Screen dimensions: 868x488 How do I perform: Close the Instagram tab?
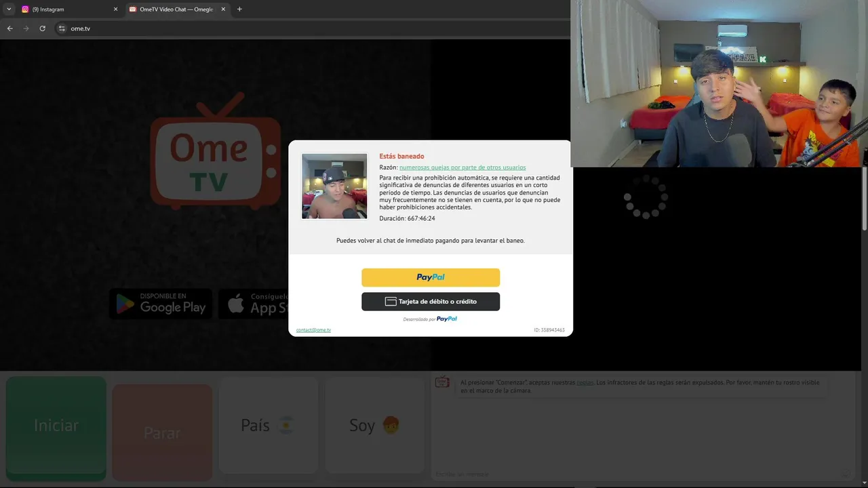point(115,9)
